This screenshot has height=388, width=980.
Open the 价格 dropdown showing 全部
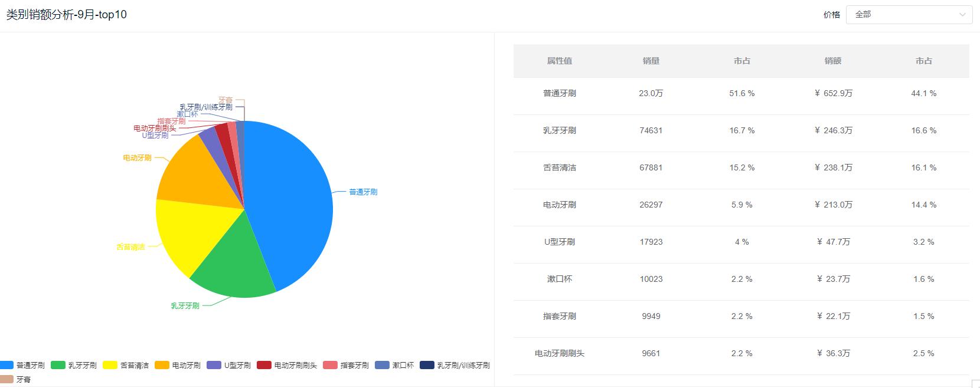pos(909,14)
